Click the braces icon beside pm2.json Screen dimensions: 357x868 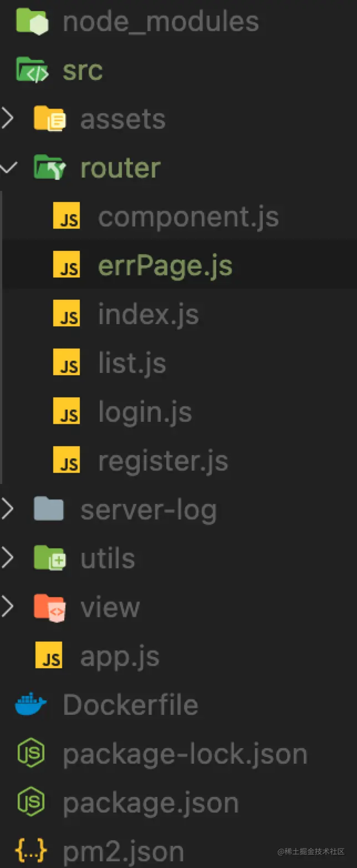click(31, 851)
